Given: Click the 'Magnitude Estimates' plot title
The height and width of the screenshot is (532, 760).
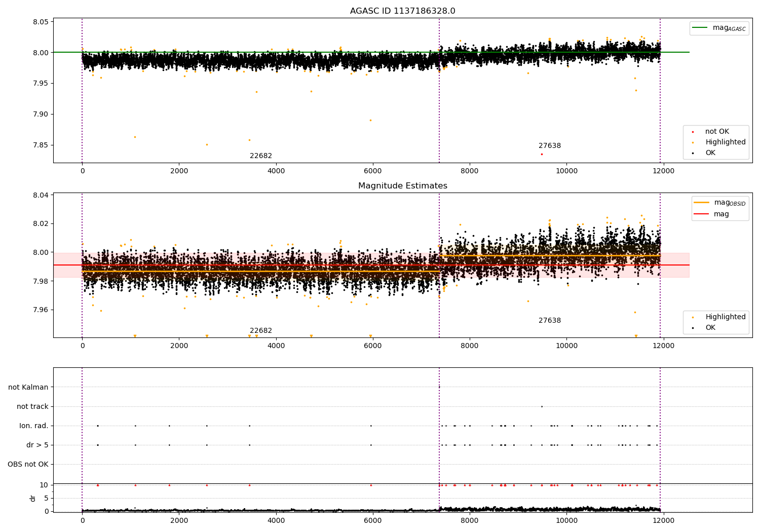Looking at the screenshot, I should click(x=402, y=186).
